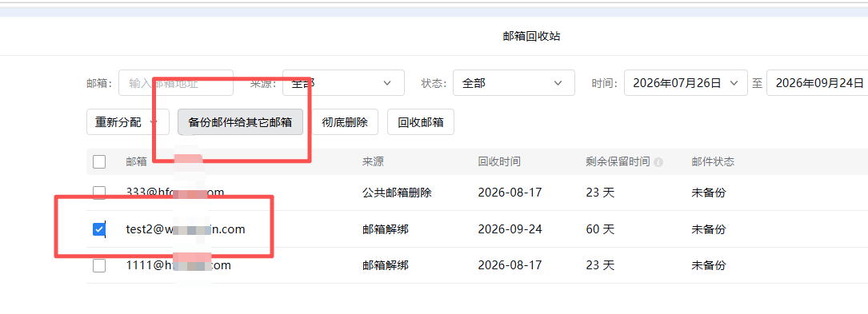Click 未备份 status in the 333@ row

click(709, 193)
